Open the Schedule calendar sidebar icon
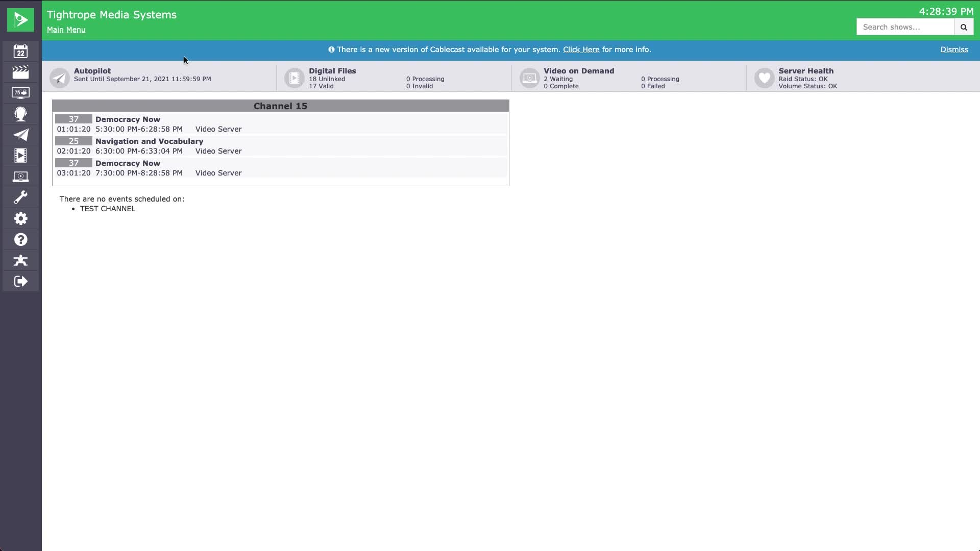 [x=20, y=51]
